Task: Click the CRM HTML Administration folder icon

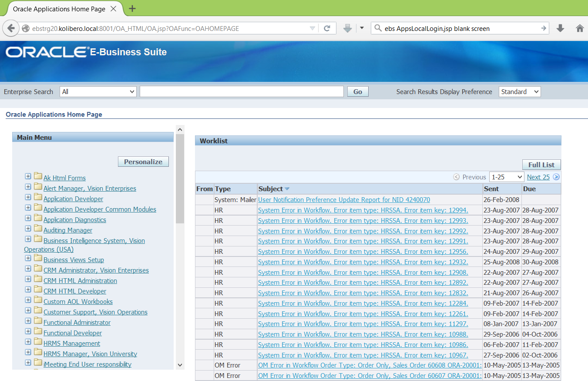Action: point(38,279)
